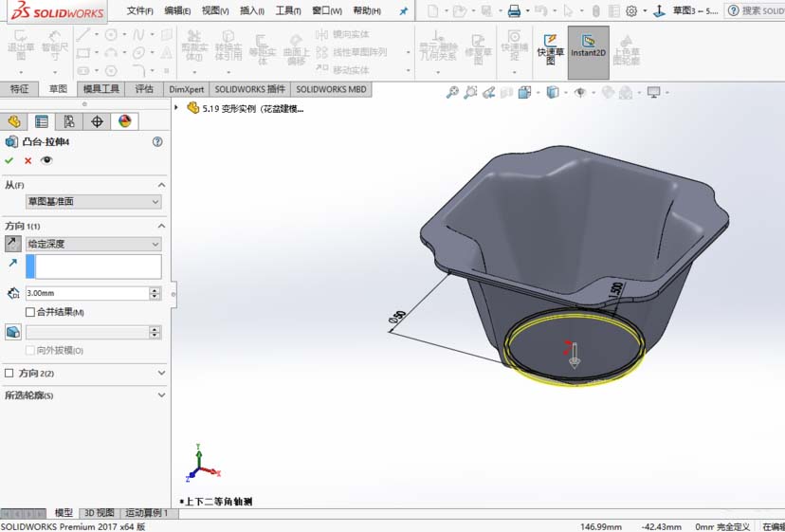The image size is (785, 532).
Task: Open the DimXpertManager crosshair tab
Action: pyautogui.click(x=97, y=121)
